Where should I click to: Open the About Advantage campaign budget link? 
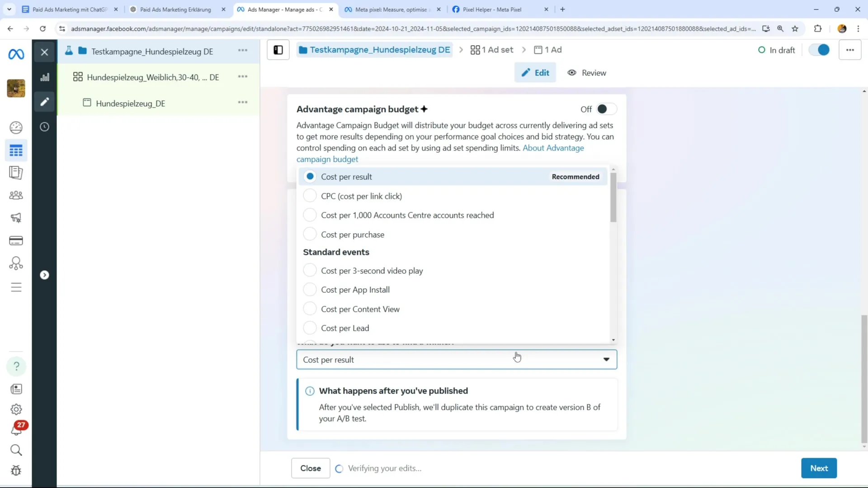440,154
